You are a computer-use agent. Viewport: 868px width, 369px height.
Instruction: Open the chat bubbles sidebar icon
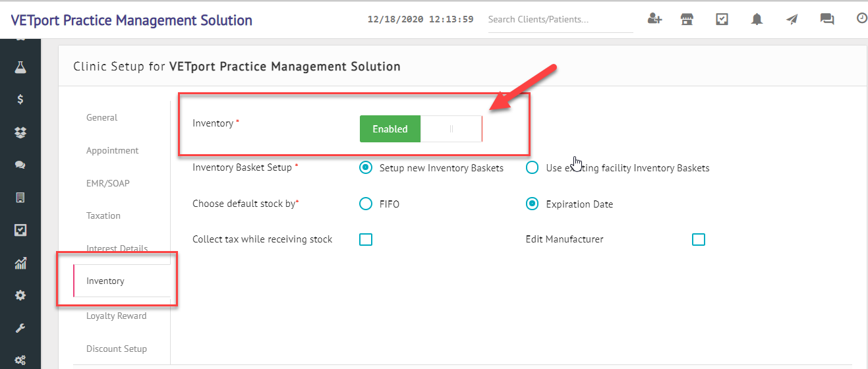pos(20,165)
